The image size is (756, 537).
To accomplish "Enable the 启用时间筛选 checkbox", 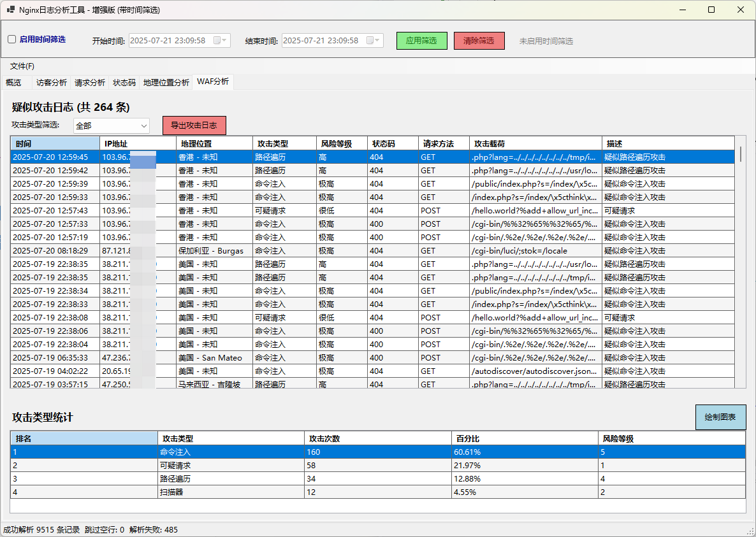I will (12, 39).
